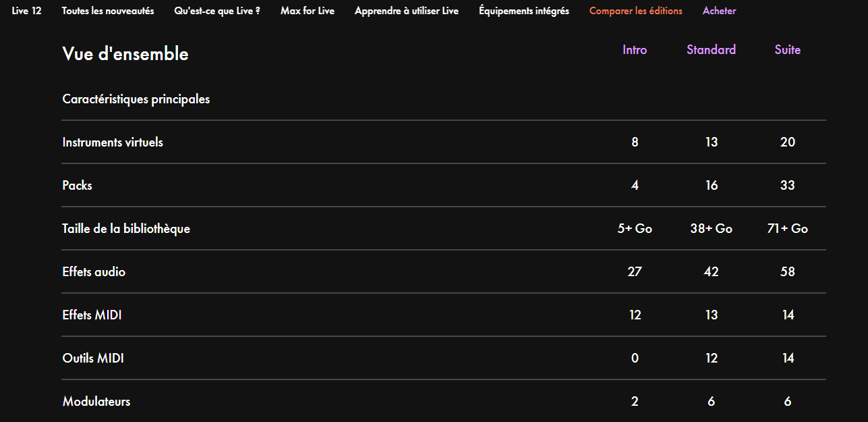Click the Caractéristiques principales section title
868x422 pixels.
[136, 99]
